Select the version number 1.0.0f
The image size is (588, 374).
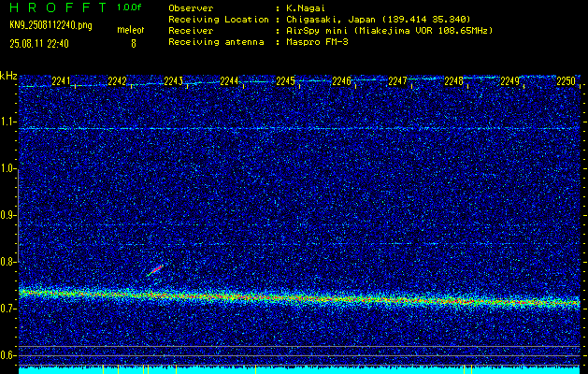pyautogui.click(x=129, y=7)
